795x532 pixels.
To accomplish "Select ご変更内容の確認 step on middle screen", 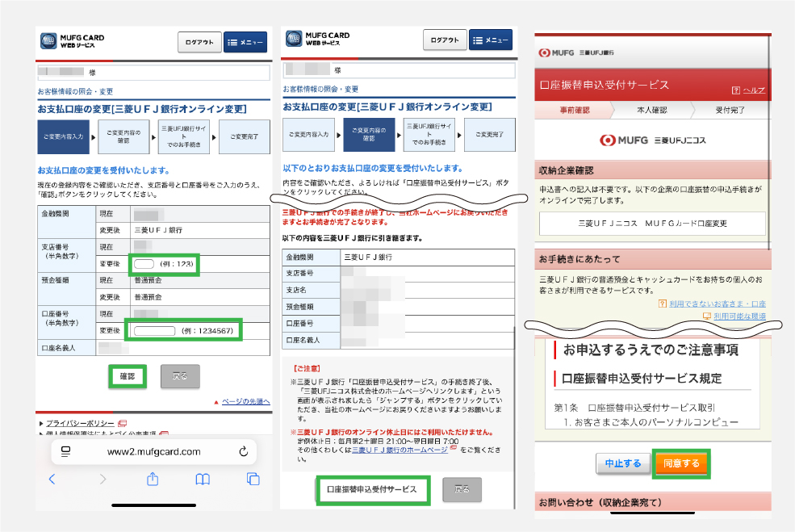I will [369, 134].
